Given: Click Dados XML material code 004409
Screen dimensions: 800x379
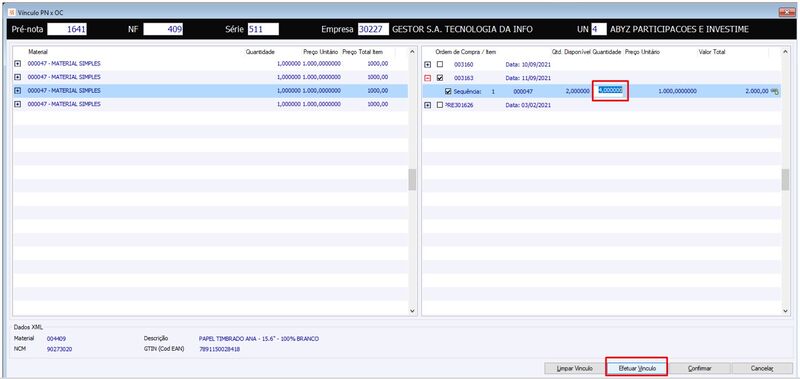Looking at the screenshot, I should click(56, 339).
